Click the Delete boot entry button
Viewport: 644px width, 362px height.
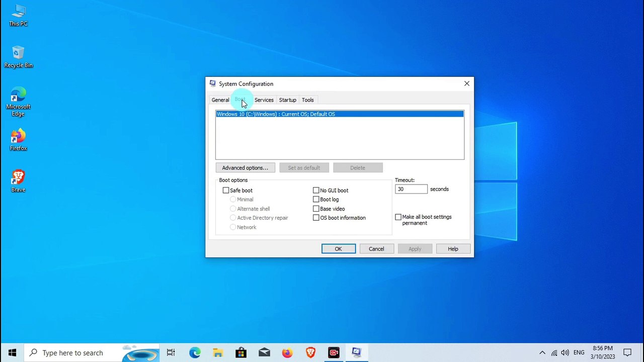pyautogui.click(x=358, y=168)
